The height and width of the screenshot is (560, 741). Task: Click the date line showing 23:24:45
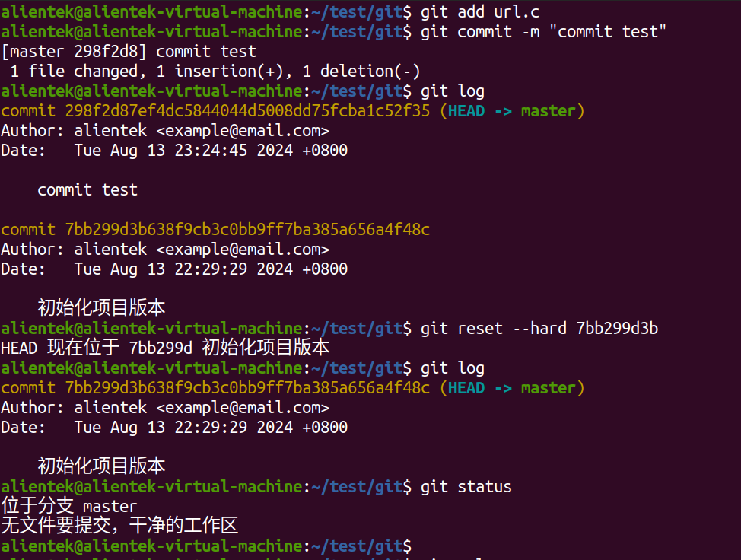point(174,151)
